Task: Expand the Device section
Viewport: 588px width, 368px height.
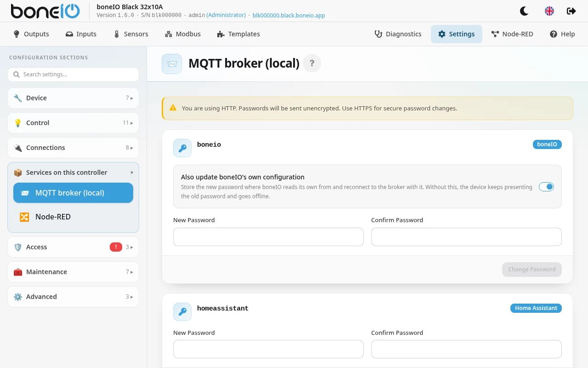Action: (73, 98)
